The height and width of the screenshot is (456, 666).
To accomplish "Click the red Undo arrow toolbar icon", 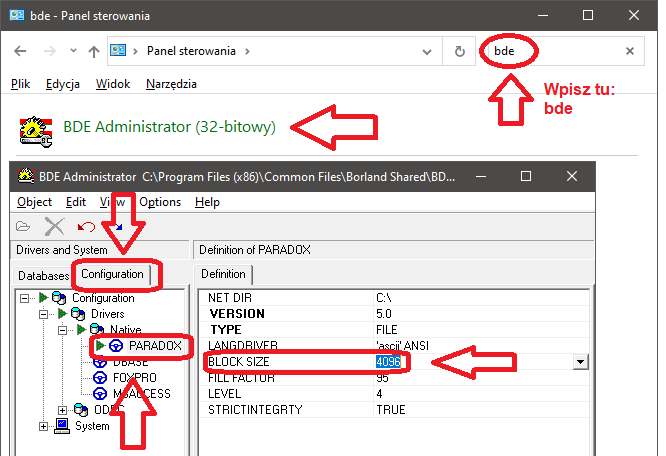I will click(86, 227).
